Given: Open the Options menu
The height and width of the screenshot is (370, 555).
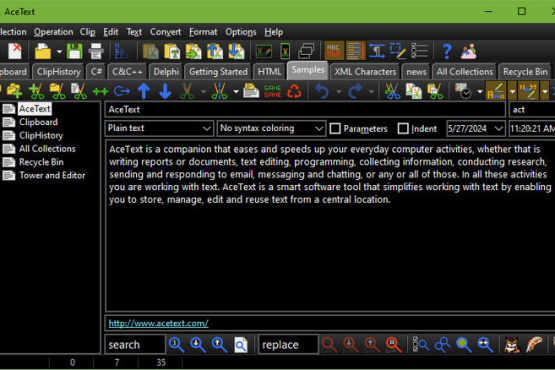Looking at the screenshot, I should 241,32.
